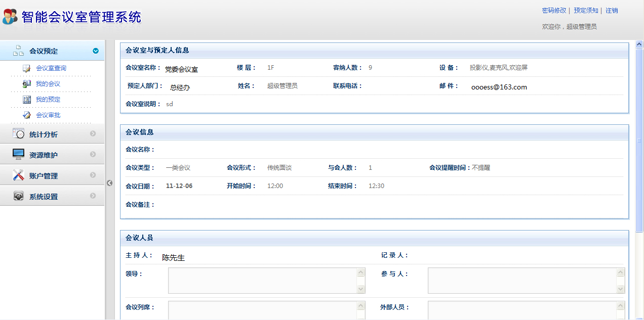Click the 会议审批 approval icon
Screen dimensions: 644x320
[27, 115]
